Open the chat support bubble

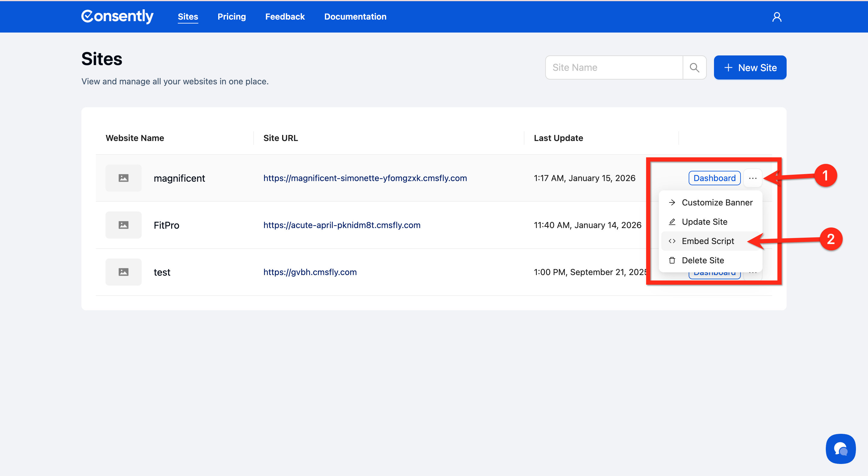click(840, 449)
